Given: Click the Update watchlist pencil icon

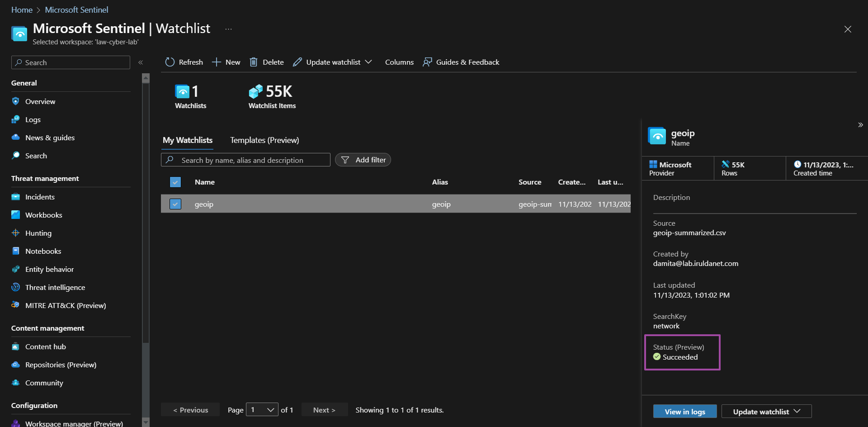Looking at the screenshot, I should click(297, 62).
